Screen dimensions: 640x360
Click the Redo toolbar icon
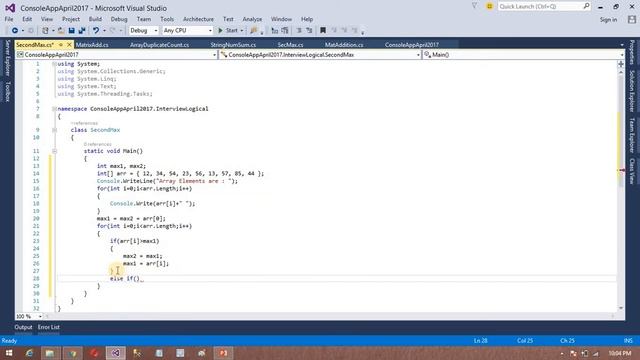coord(113,31)
